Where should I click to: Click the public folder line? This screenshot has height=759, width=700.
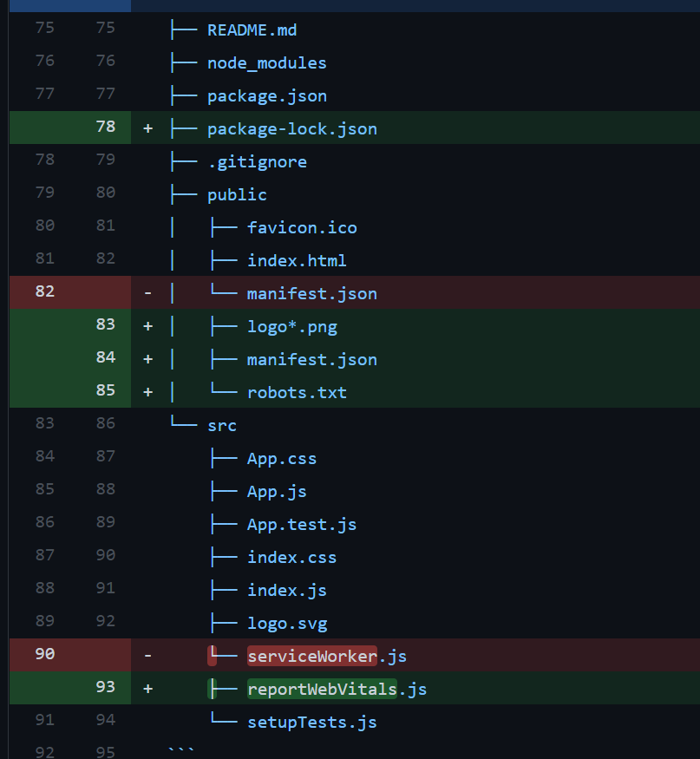coord(237,194)
